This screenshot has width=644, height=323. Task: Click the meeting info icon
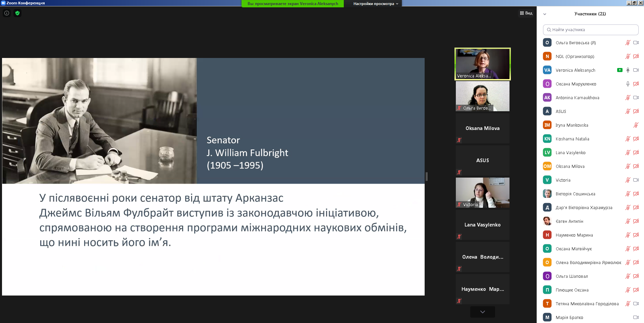[7, 13]
